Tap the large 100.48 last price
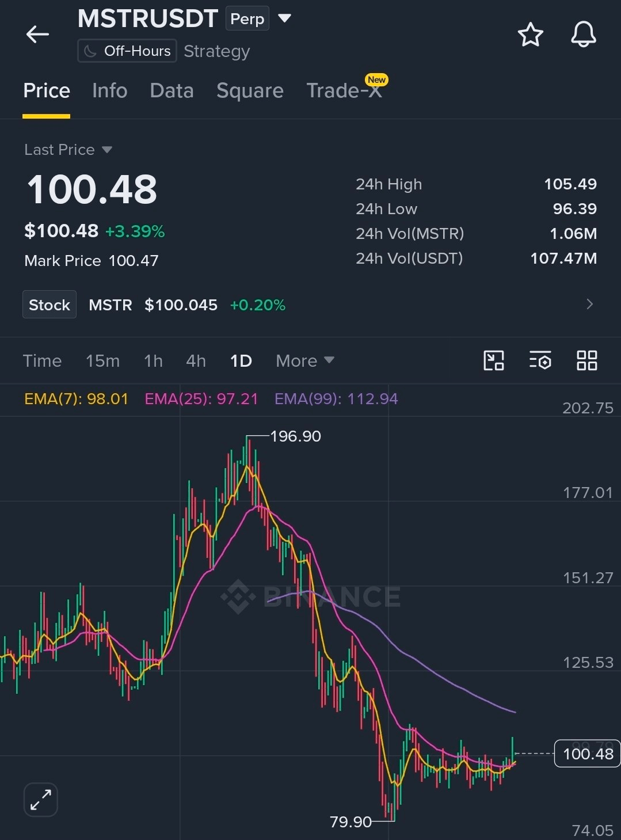 tap(92, 189)
